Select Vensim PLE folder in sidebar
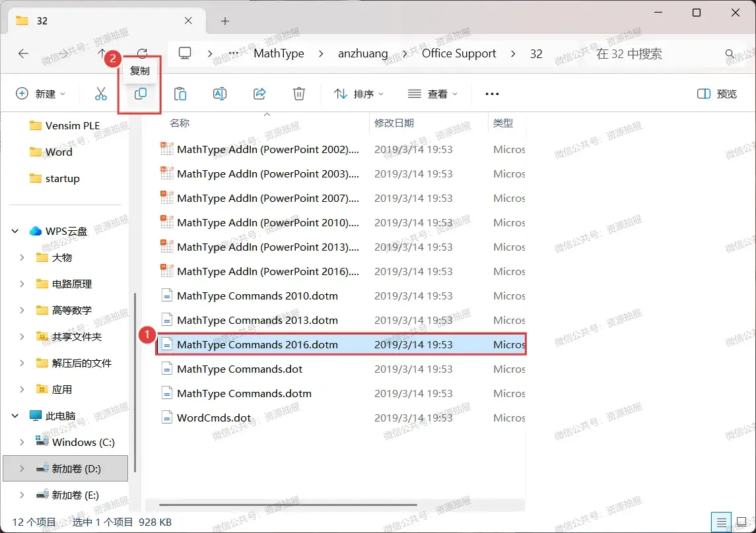Screen dimensions: 756x533 click(x=65, y=126)
